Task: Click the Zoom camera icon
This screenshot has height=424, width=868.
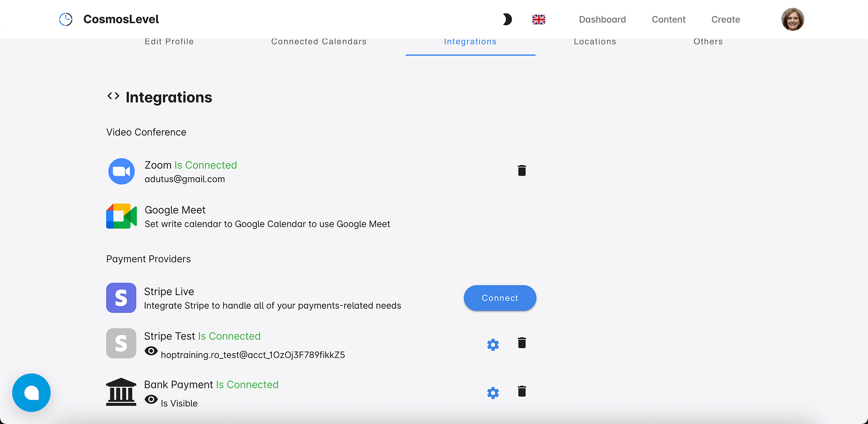Action: 121,171
